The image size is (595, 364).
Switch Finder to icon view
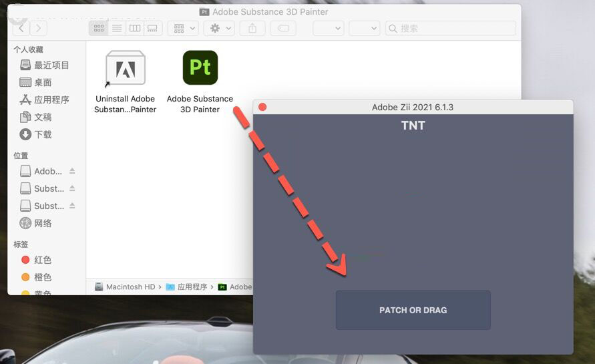click(99, 28)
